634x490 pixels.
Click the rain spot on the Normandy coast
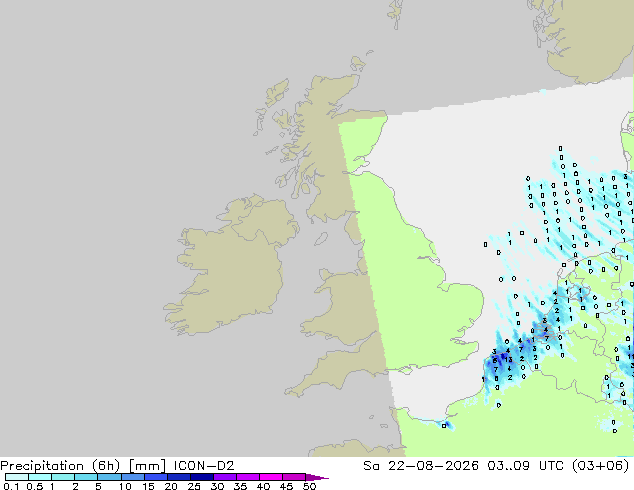click(x=446, y=425)
